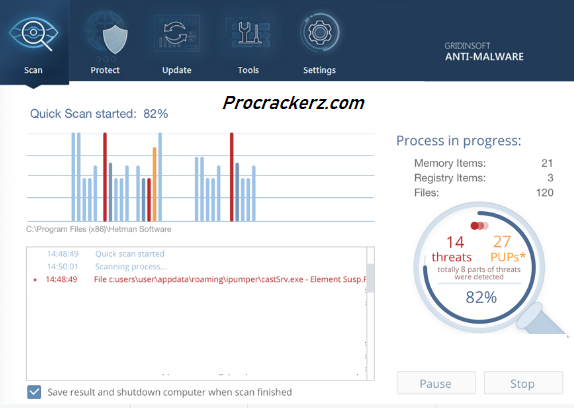Screen dimensions: 574x408
Task: Open the Update sync arrows icon
Action: pos(177,33)
